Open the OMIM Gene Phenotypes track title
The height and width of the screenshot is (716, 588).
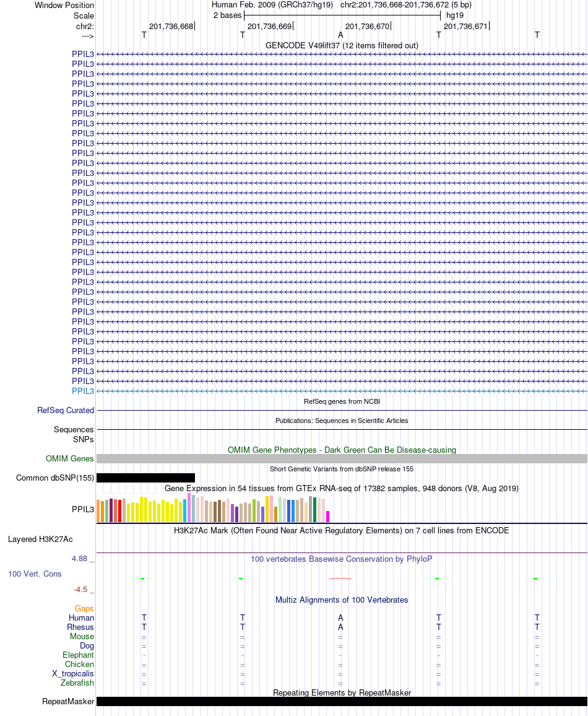(342, 450)
